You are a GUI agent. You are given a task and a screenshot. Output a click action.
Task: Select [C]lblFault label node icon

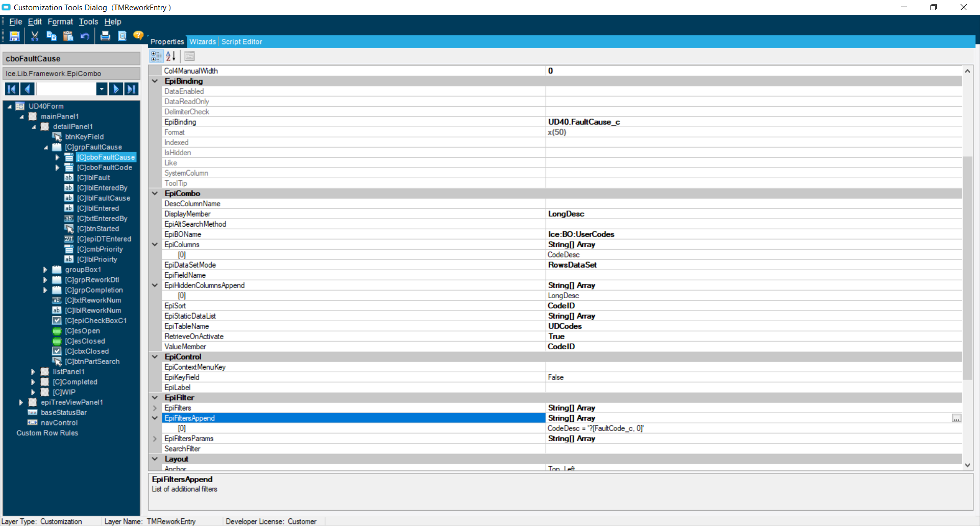(69, 178)
